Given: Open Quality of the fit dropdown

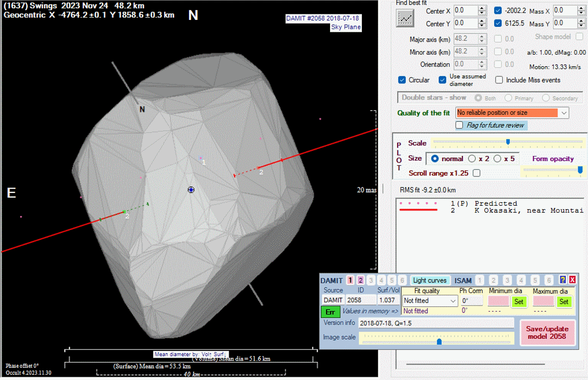Looking at the screenshot, I should pos(563,112).
